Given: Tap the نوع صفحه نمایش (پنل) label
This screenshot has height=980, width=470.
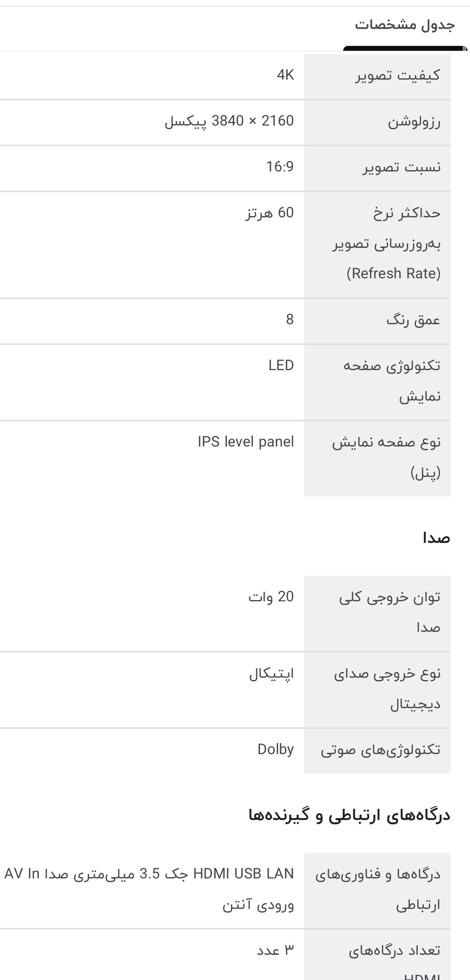Looking at the screenshot, I should click(x=386, y=457).
